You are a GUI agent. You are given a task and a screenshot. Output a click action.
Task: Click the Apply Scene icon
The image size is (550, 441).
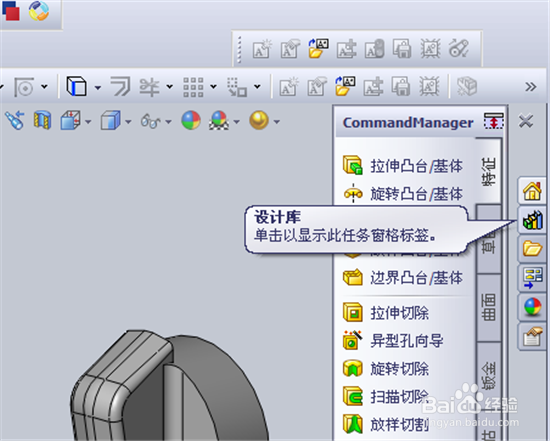(219, 120)
